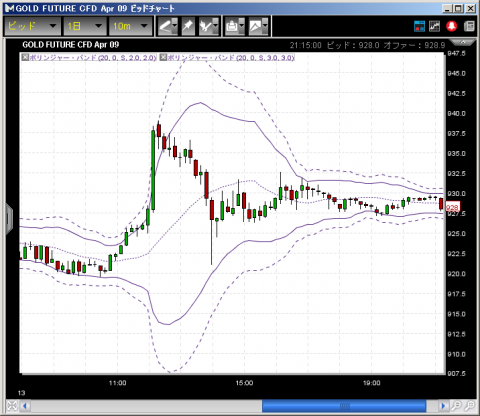Open the blue calendar window icon
The height and width of the screenshot is (416, 480).
point(419,26)
